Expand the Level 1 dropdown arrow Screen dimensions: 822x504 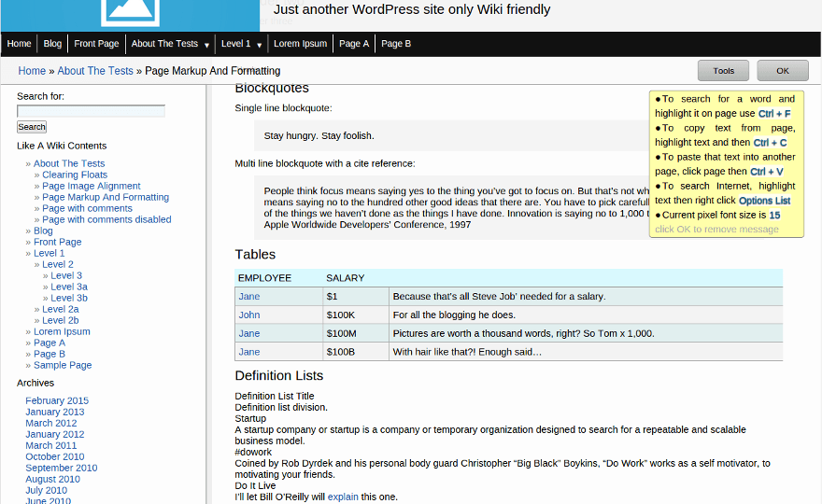(260, 45)
